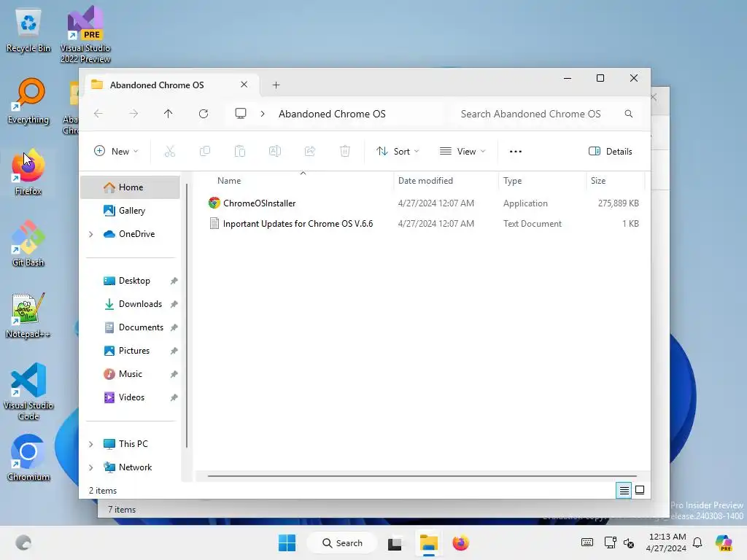Click the Rename toolbar icon
Image resolution: width=747 pixels, height=560 pixels.
coord(275,152)
